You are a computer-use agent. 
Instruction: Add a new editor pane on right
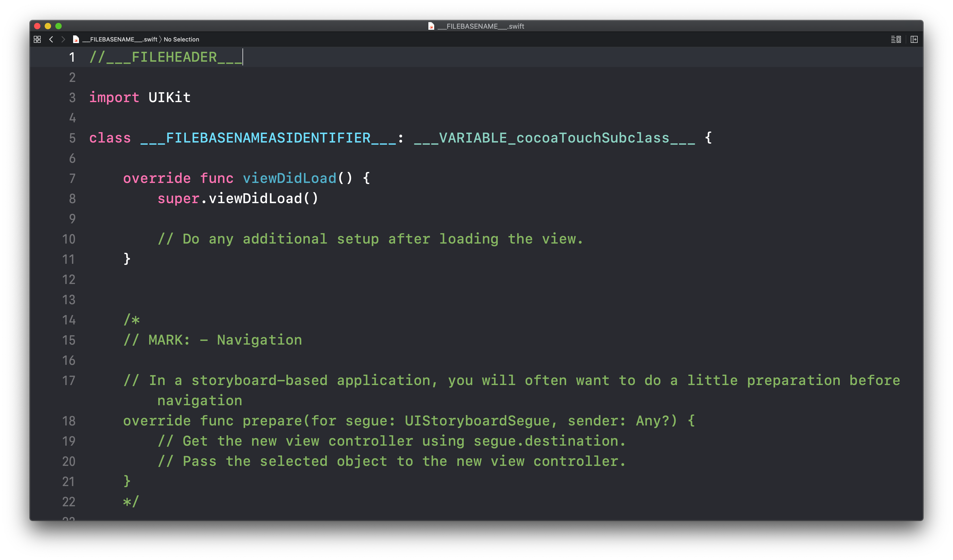click(914, 39)
